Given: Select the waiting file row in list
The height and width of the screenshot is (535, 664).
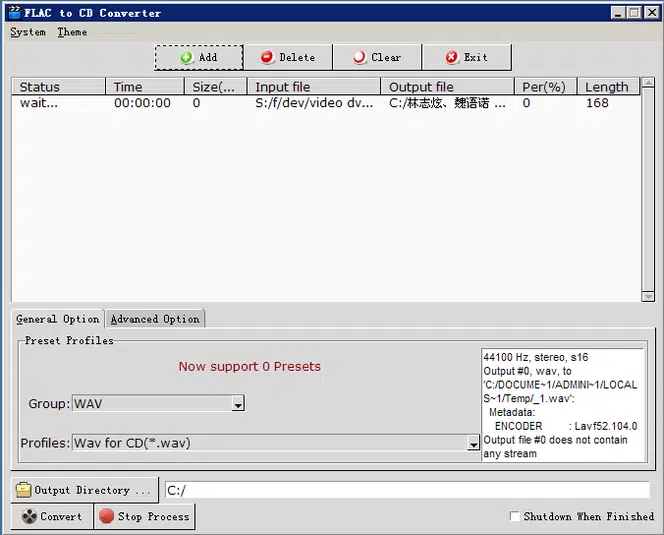Looking at the screenshot, I should click(300, 103).
